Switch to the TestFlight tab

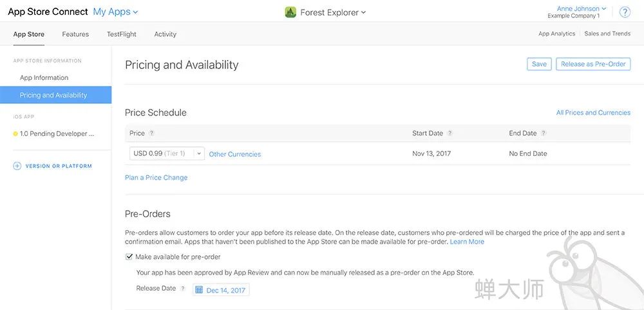coord(122,34)
